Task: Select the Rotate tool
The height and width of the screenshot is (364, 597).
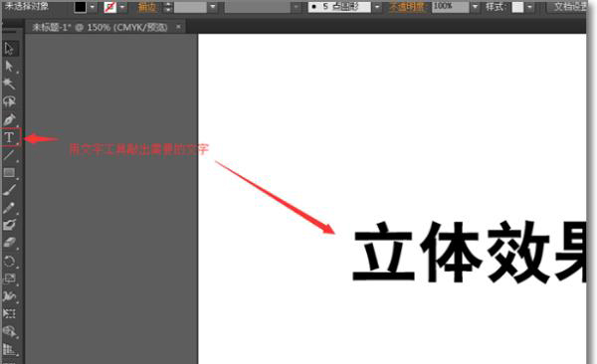Action: [x=10, y=261]
